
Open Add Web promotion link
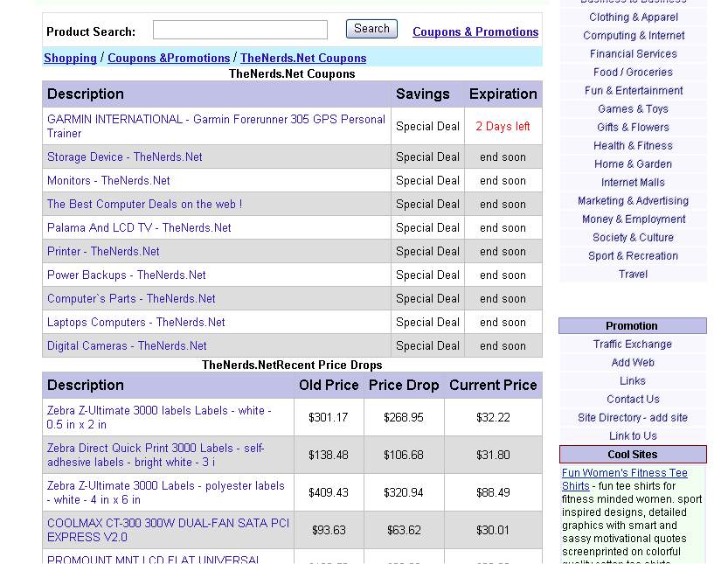[633, 363]
